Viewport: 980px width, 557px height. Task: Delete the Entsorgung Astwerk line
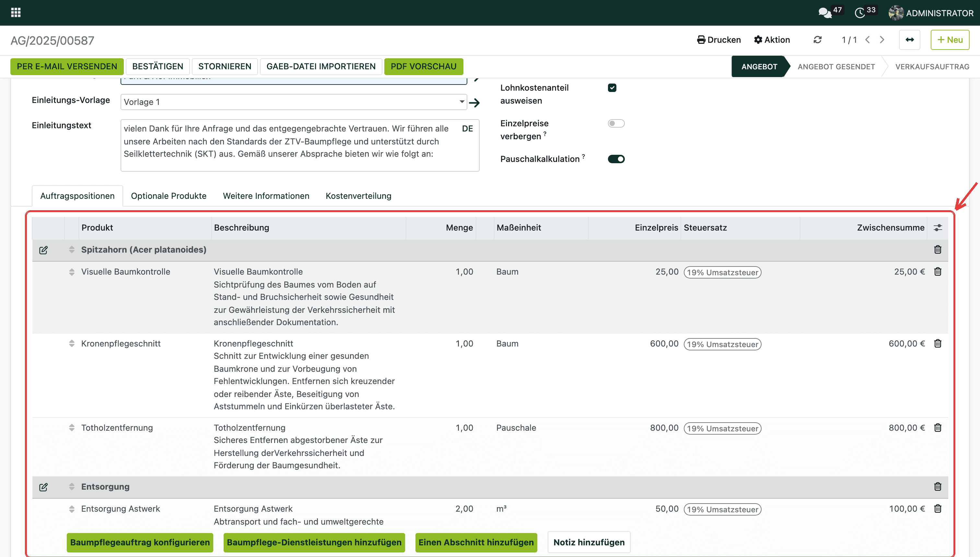point(938,509)
